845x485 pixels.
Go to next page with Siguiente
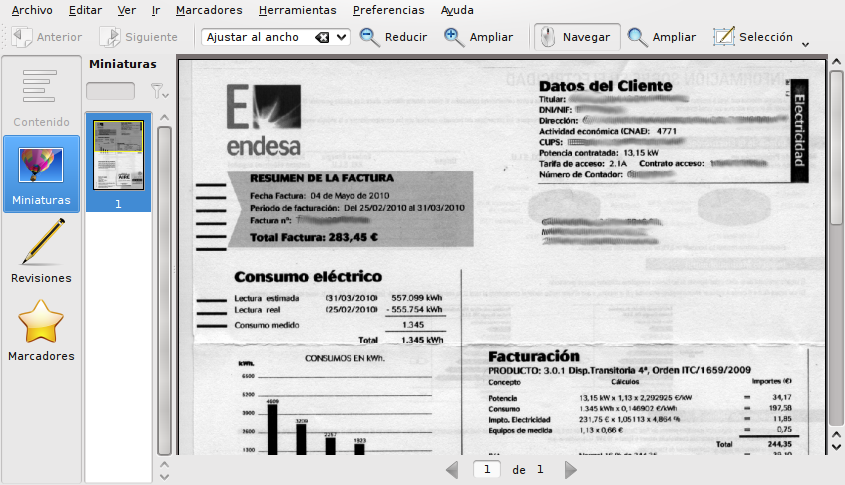pos(139,37)
